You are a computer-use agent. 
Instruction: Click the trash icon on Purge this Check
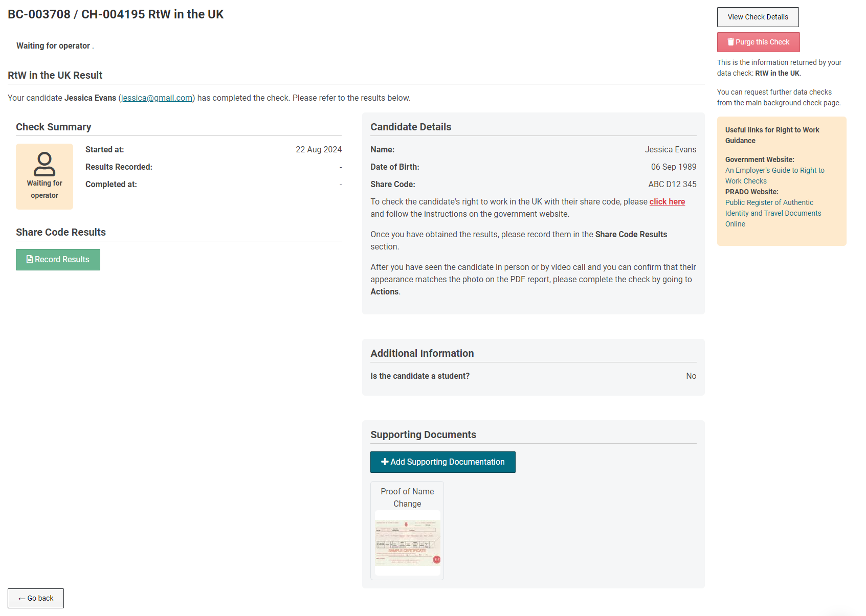pyautogui.click(x=730, y=42)
